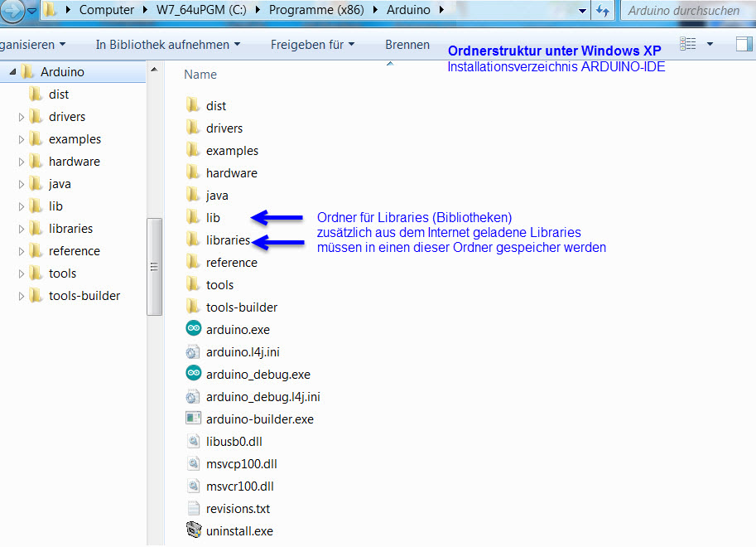Select the arduino.l4j.ini file icon
Screen dimensions: 756x547
(x=193, y=351)
